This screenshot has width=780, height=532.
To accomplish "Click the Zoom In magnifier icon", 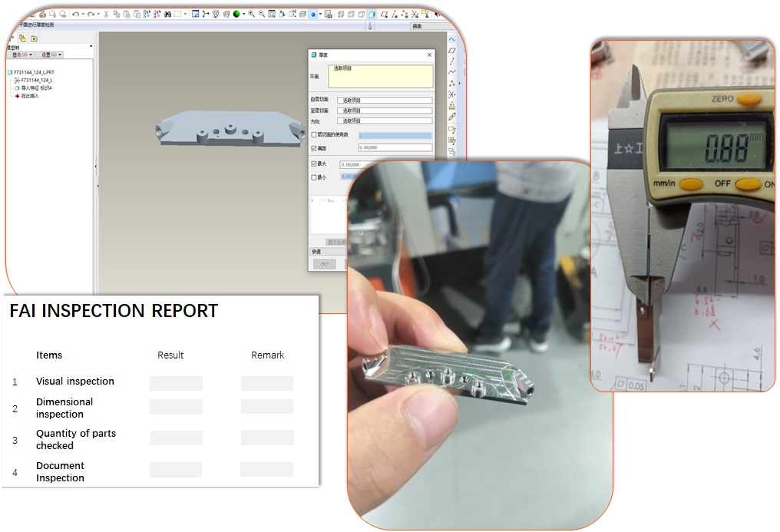I will pyautogui.click(x=251, y=14).
